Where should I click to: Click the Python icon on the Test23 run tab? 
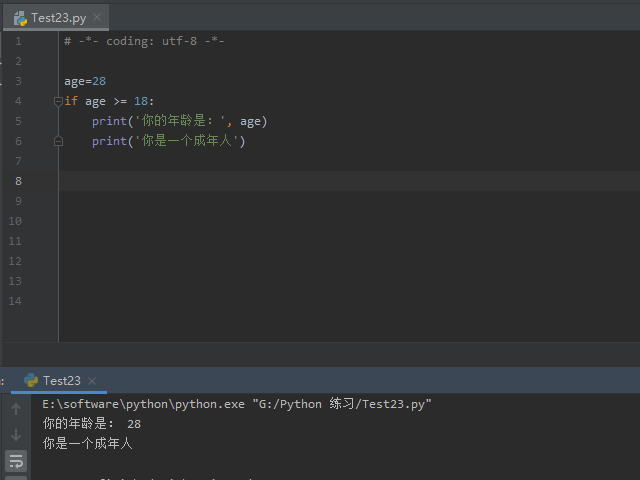[31, 380]
